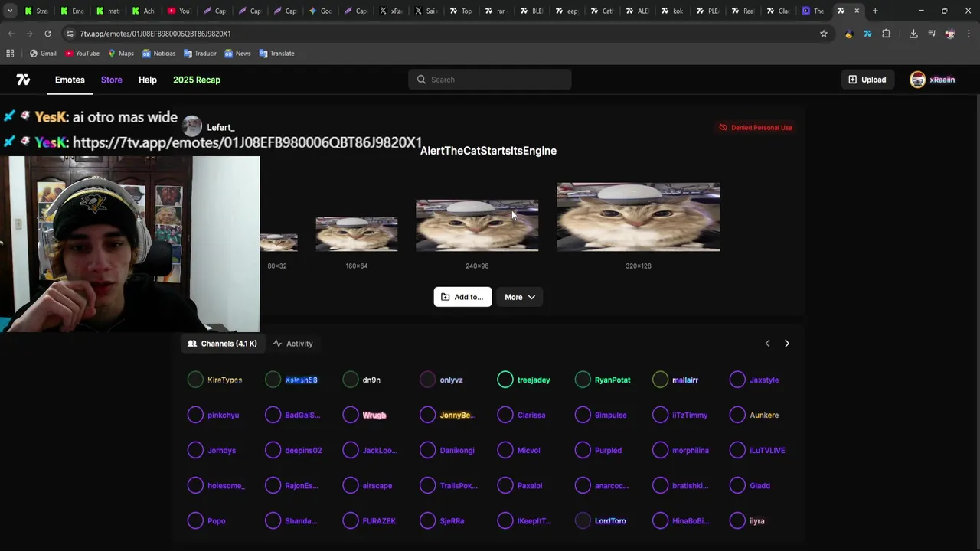Click the 7TV logo icon

pos(23,80)
